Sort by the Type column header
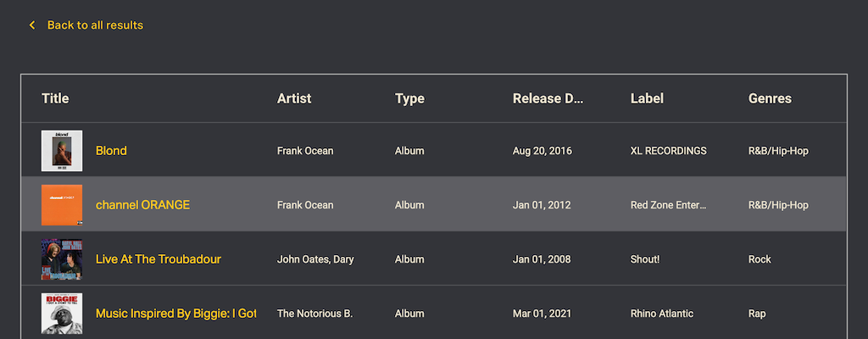 [409, 98]
